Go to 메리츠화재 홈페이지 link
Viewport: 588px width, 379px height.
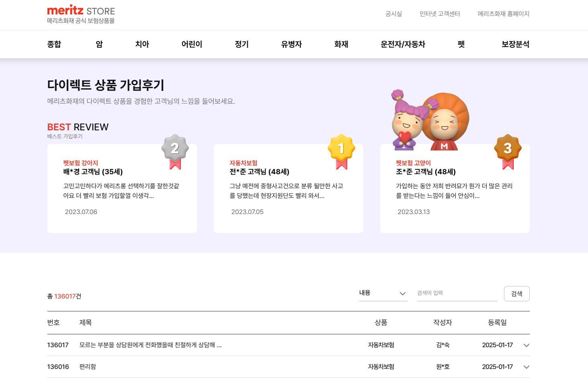click(503, 14)
